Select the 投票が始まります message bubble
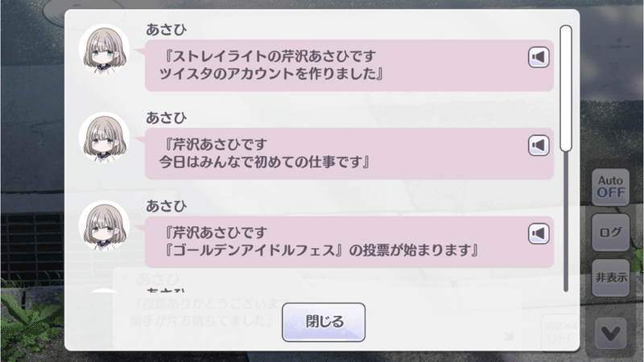This screenshot has width=644, height=362. [x=349, y=242]
